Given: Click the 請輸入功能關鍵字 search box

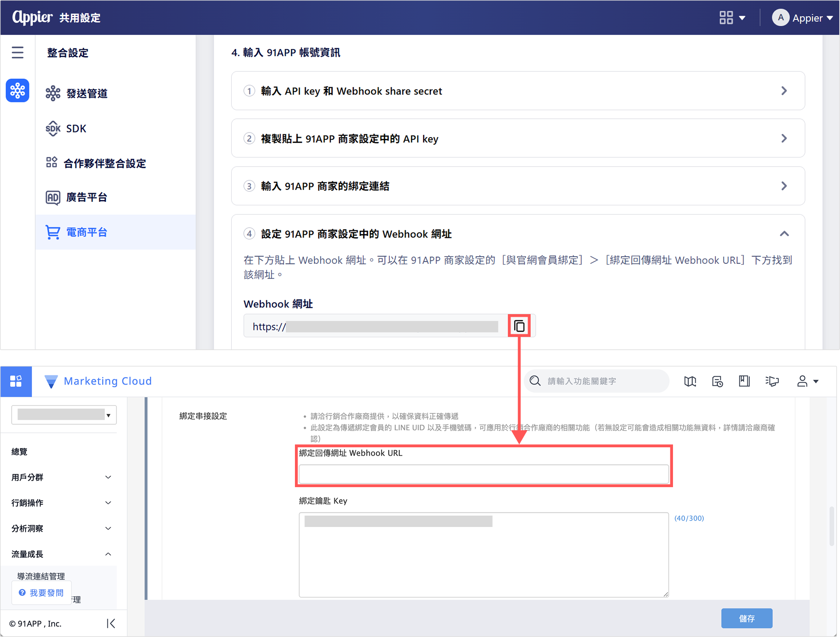Looking at the screenshot, I should [596, 381].
